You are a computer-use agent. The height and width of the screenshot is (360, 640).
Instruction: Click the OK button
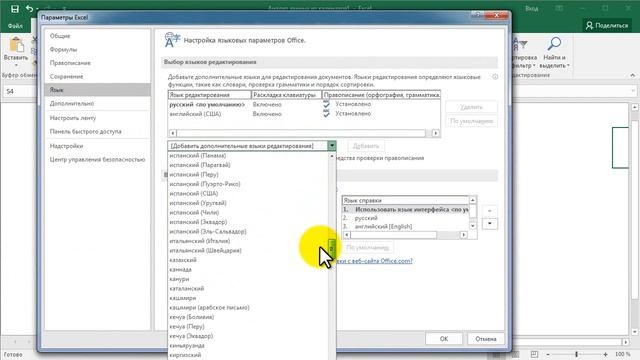tap(444, 339)
